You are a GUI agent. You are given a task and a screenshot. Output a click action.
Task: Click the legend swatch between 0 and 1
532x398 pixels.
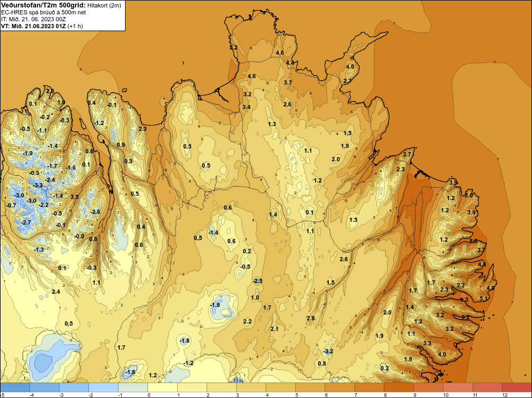pos(162,387)
